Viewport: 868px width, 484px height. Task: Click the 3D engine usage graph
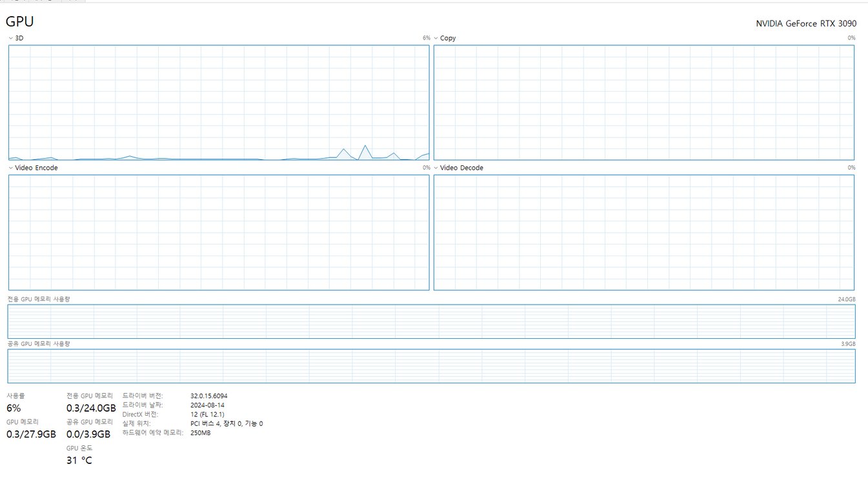pyautogui.click(x=219, y=103)
